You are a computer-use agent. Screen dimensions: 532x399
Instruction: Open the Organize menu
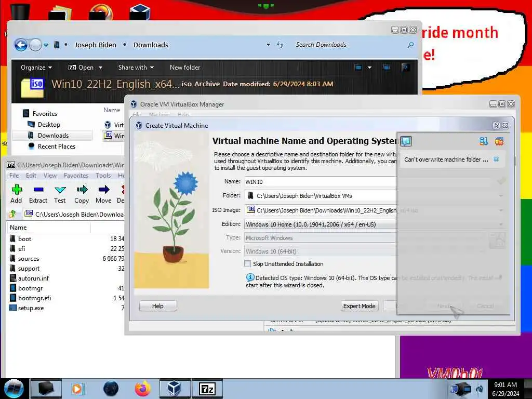pyautogui.click(x=36, y=68)
